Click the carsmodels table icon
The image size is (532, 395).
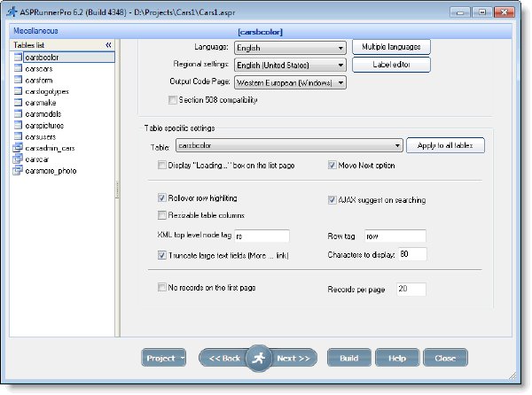click(x=19, y=114)
